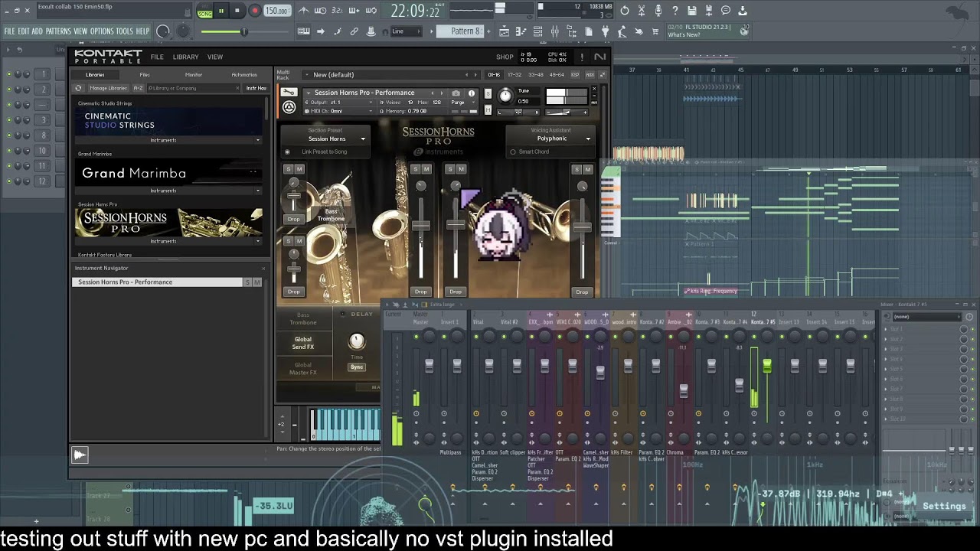The height and width of the screenshot is (551, 980).
Task: Pause playback with the transport pause button
Action: tap(221, 11)
